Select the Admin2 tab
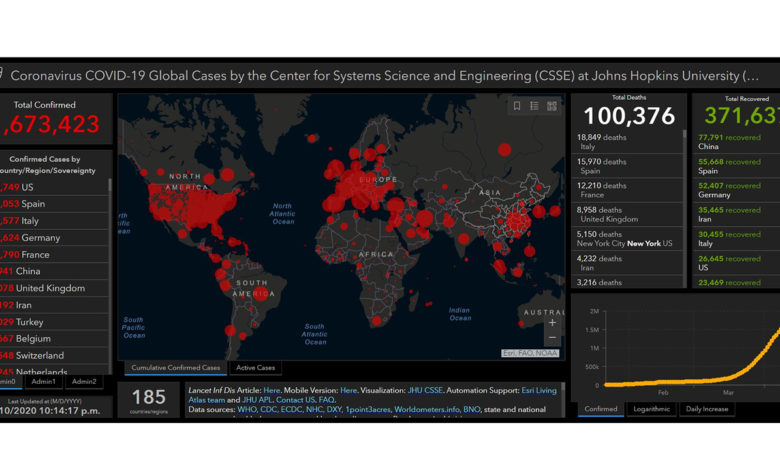Screen dimensions: 780x470 (84, 381)
